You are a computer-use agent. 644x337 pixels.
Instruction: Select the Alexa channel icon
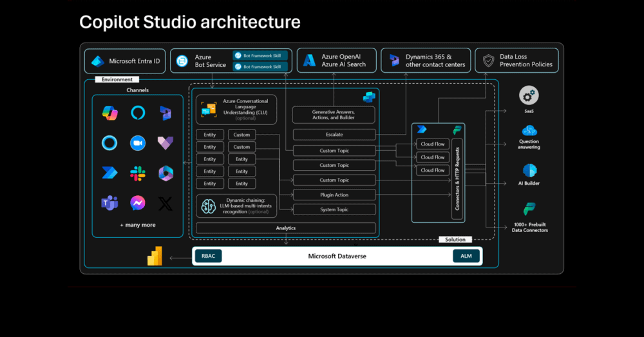[x=138, y=113]
